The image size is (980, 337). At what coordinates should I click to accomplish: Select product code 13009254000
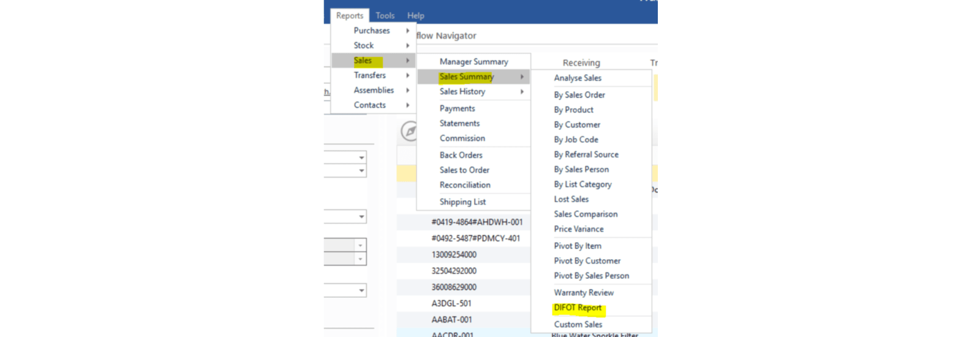[454, 254]
